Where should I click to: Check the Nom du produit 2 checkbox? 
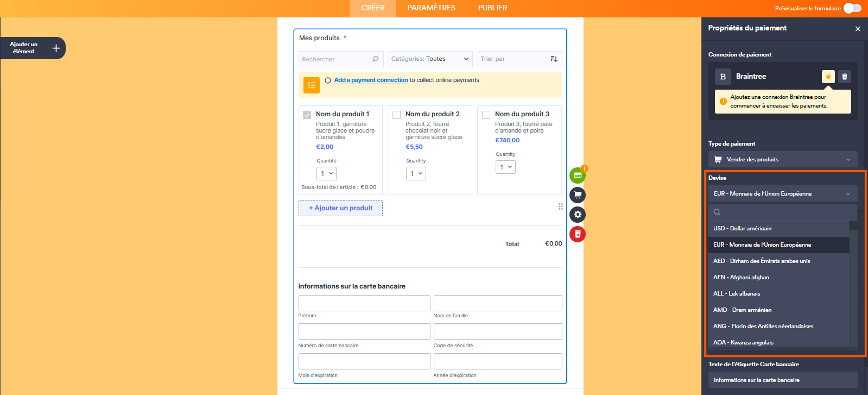click(397, 115)
